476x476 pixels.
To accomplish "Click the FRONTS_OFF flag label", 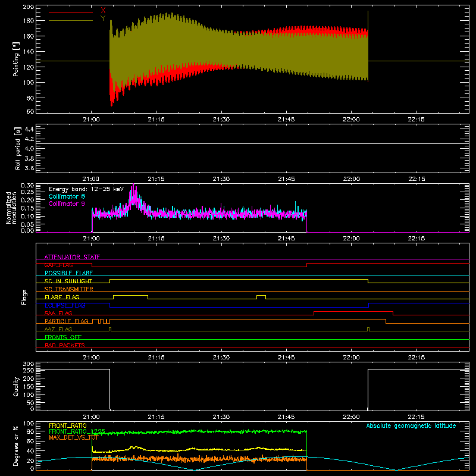I will (63, 337).
